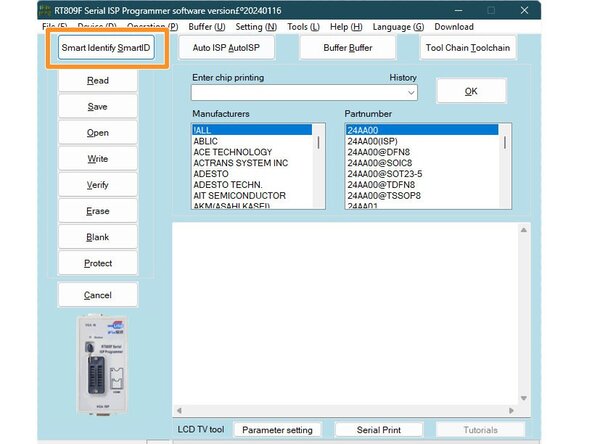Screen dimensions: 592x444
Task: Open the Download menu
Action: pos(454,27)
